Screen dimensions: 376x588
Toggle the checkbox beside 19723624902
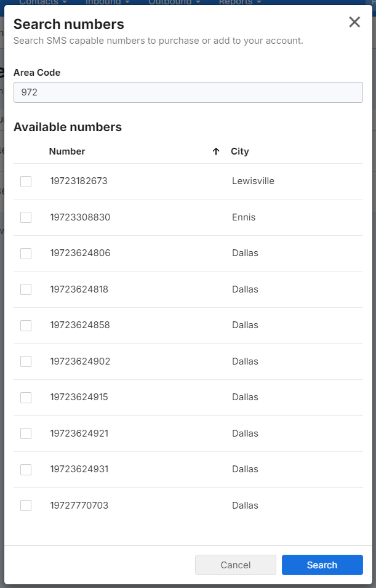tap(26, 361)
